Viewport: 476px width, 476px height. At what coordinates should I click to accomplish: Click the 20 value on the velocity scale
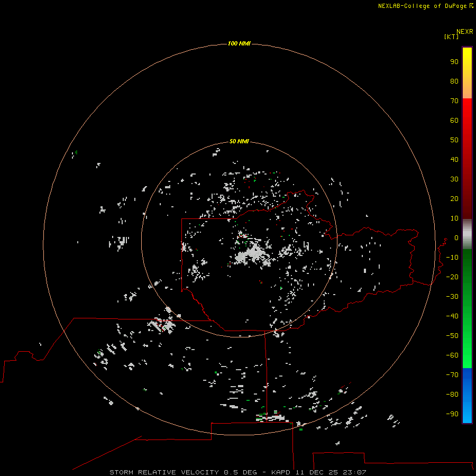coord(454,199)
